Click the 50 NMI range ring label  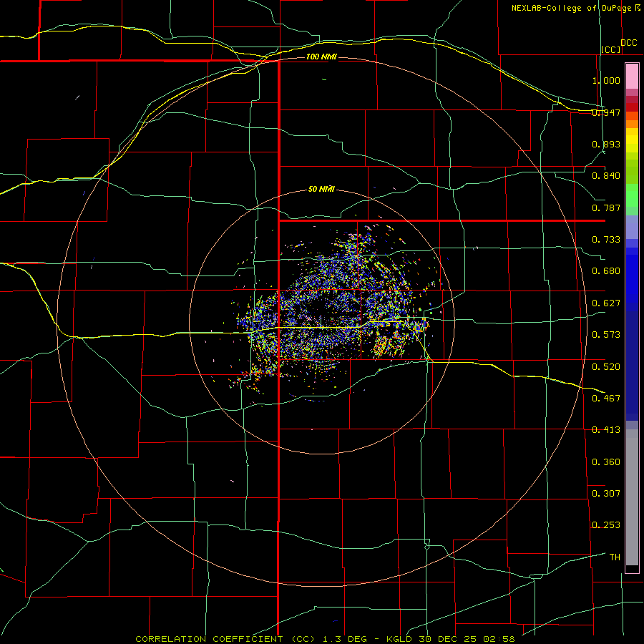coord(321,189)
